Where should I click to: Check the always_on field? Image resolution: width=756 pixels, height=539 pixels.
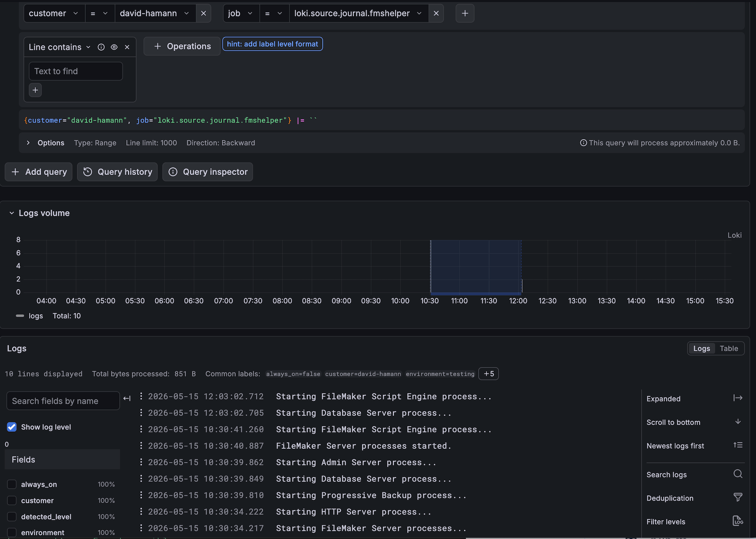pyautogui.click(x=12, y=484)
